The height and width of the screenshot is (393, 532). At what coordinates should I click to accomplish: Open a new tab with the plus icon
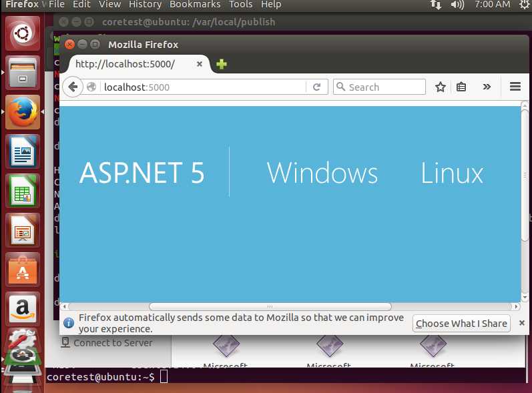tap(222, 64)
